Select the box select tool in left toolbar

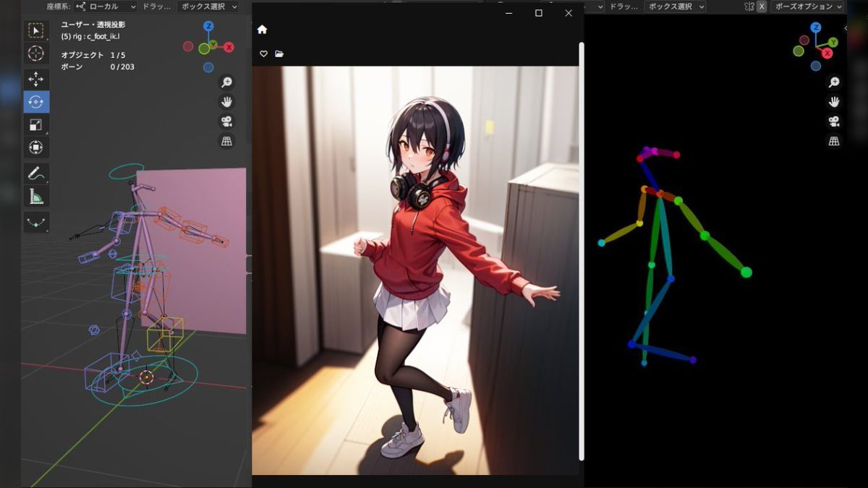point(35,30)
